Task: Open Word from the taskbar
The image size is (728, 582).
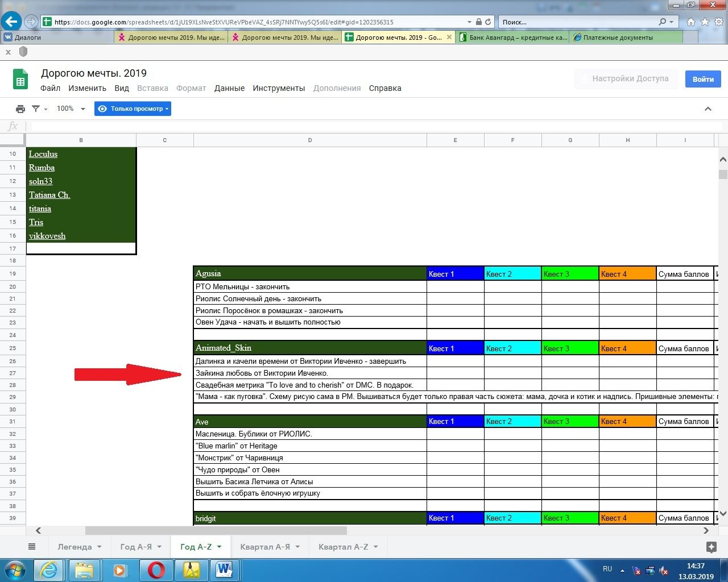Action: (x=225, y=569)
